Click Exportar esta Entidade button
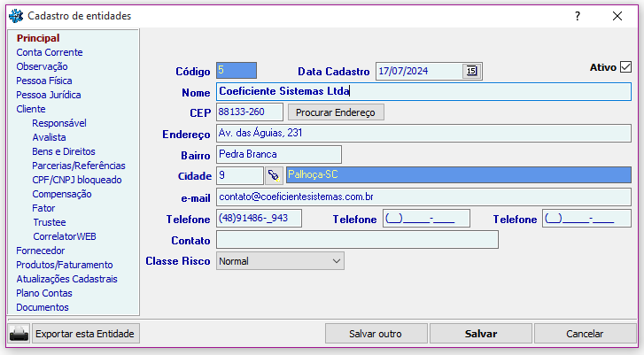The image size is (644, 355). tap(85, 334)
